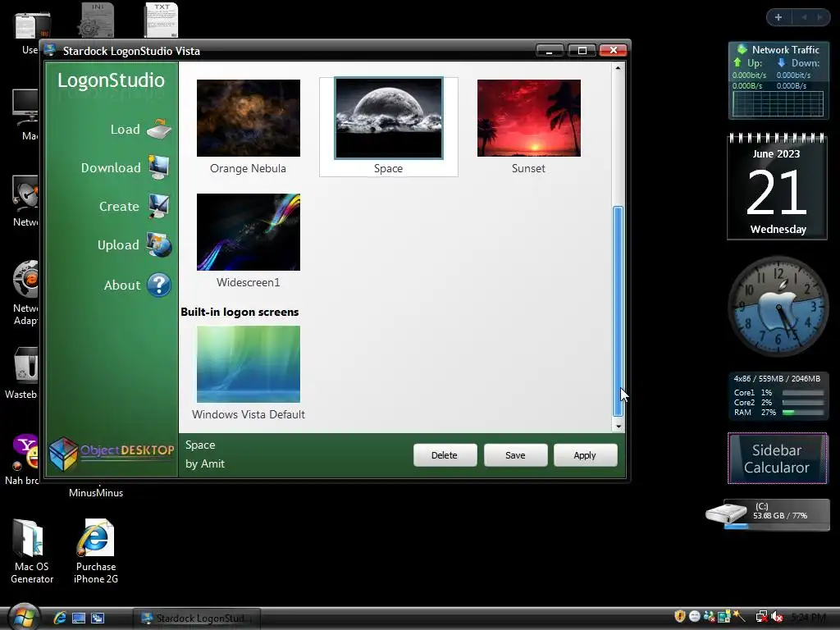This screenshot has width=840, height=630.
Task: Open the Windows Start orb
Action: [x=22, y=617]
